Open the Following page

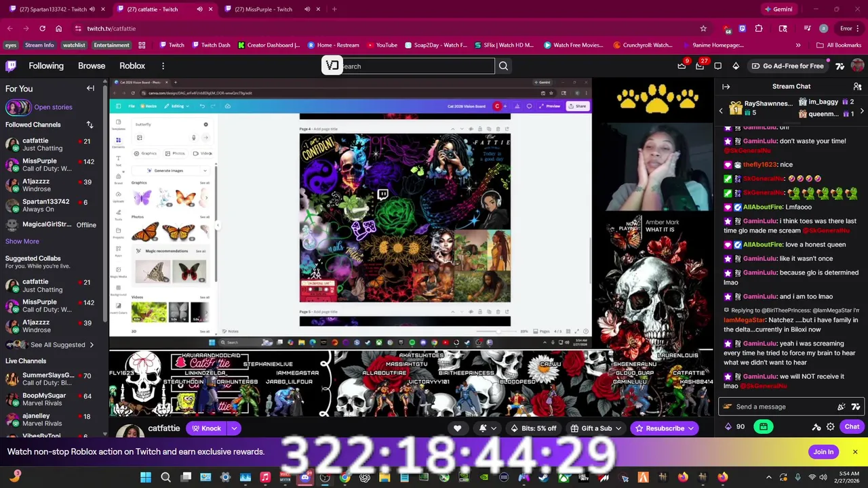46,66
